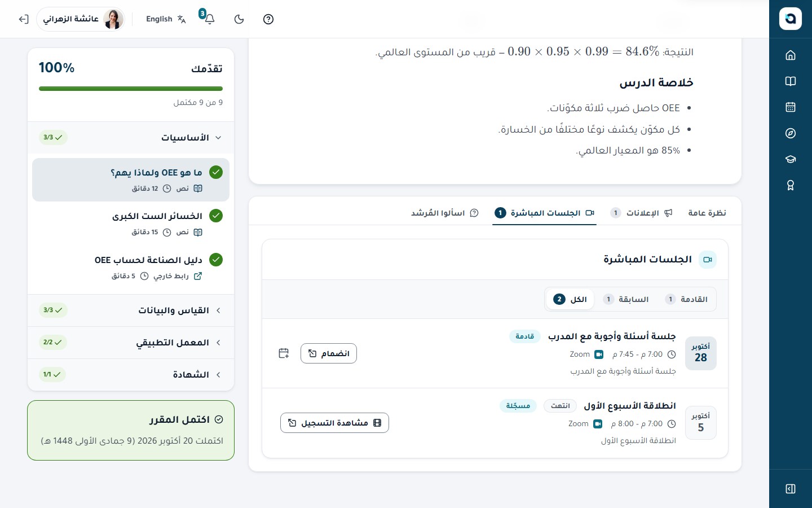Click the October 28 date badge
The height and width of the screenshot is (508, 812).
[701, 353]
